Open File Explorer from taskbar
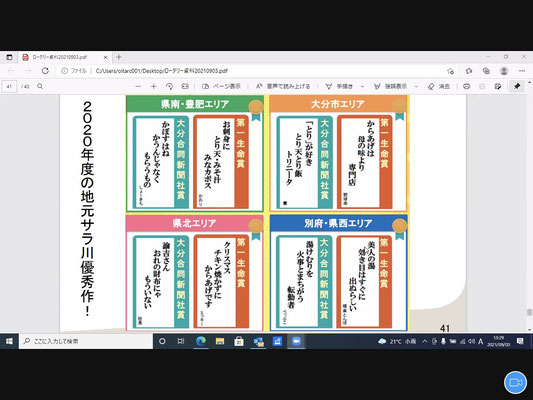 click(220, 341)
